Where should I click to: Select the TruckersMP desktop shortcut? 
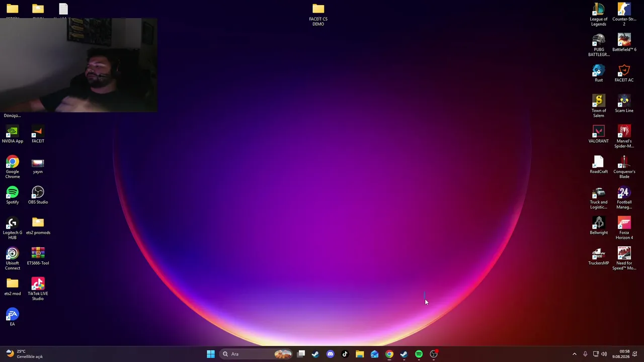pyautogui.click(x=598, y=256)
